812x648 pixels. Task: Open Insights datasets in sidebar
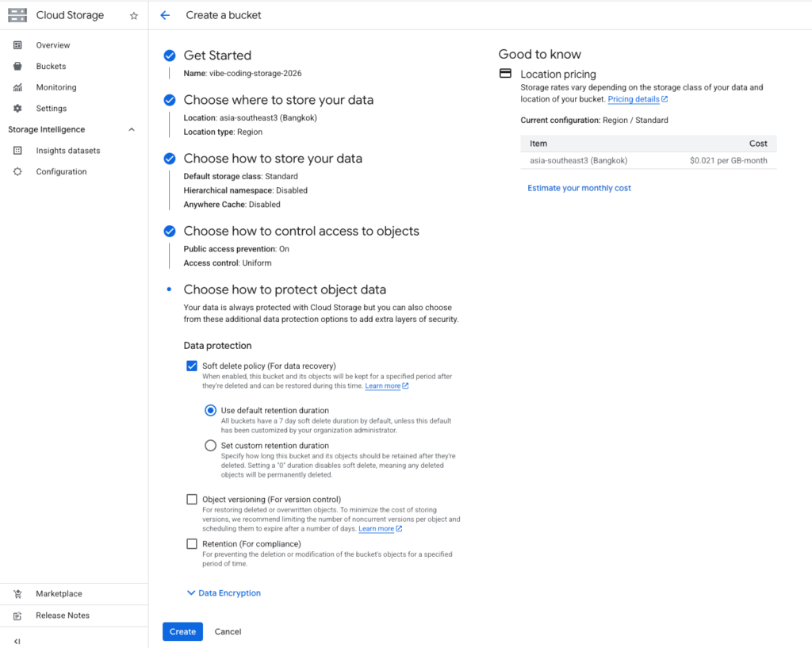[67, 151]
